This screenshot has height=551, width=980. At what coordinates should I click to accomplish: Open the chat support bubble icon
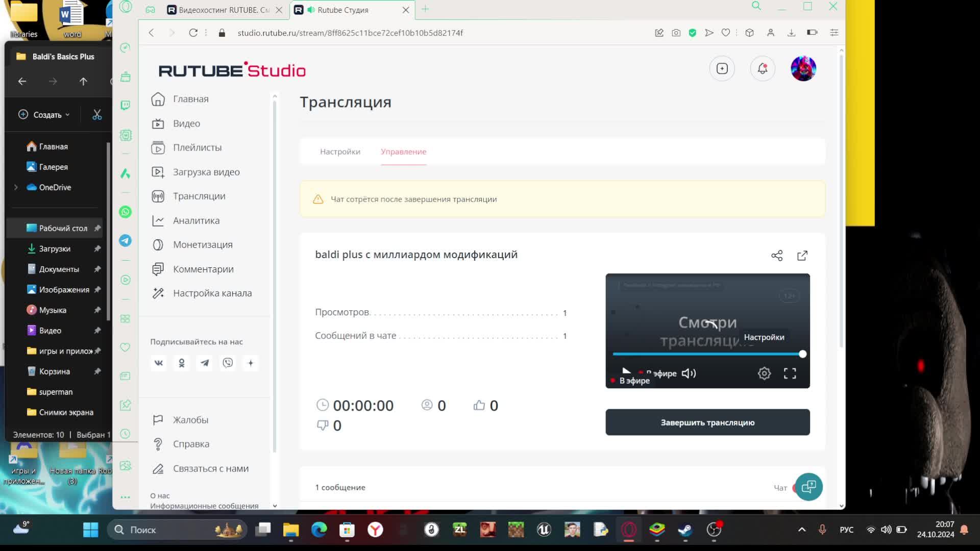tap(808, 487)
